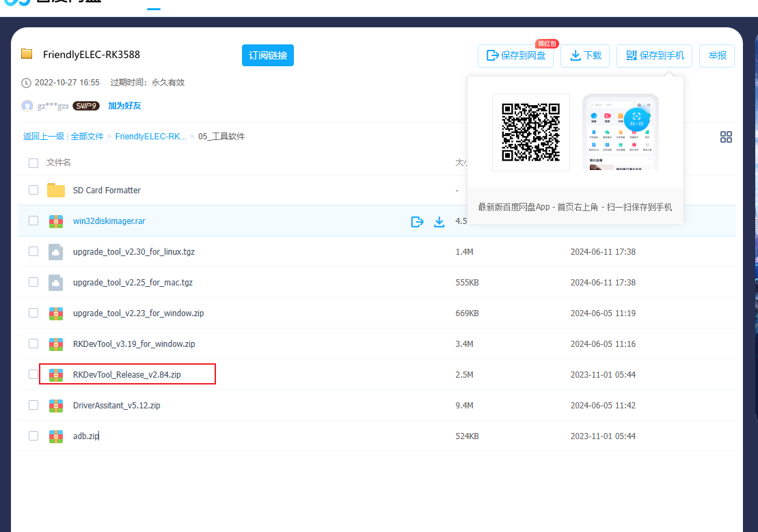
Task: Click the 领红包 red badge
Action: (547, 44)
